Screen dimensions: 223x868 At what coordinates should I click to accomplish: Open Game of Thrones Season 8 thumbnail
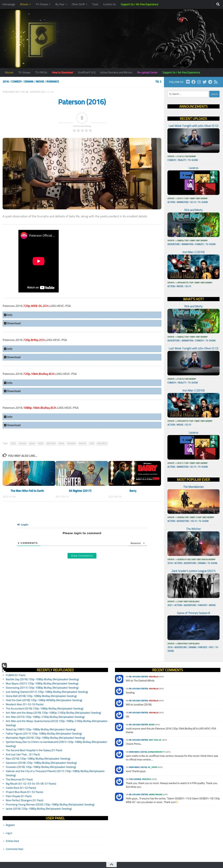point(193,628)
